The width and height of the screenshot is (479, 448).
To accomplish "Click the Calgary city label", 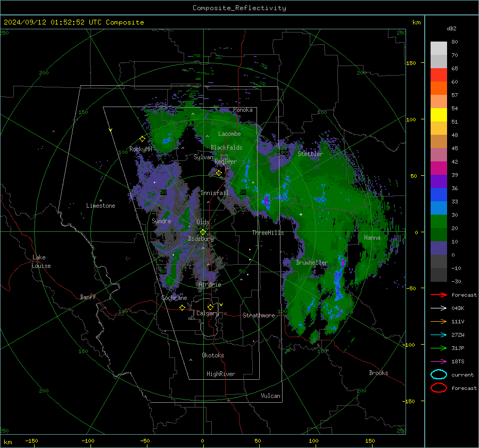I will pos(208,313).
